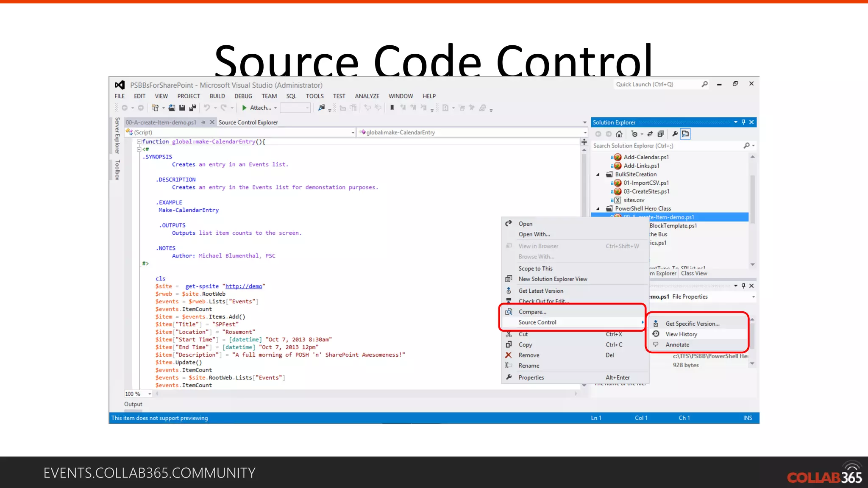This screenshot has width=868, height=488.
Task: Click the Navigate Backward toolbar icon
Action: point(125,108)
